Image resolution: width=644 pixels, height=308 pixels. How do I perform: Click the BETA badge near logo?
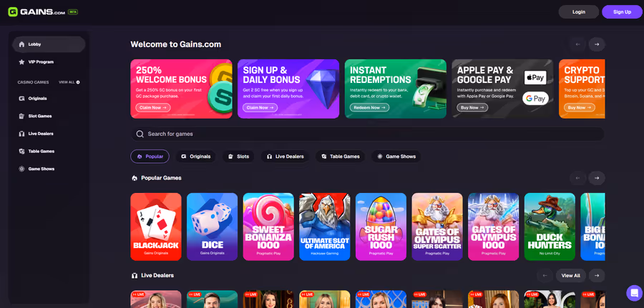73,12
